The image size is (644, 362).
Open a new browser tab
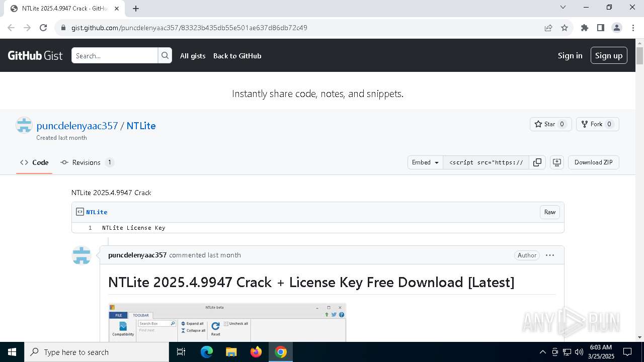click(x=136, y=9)
